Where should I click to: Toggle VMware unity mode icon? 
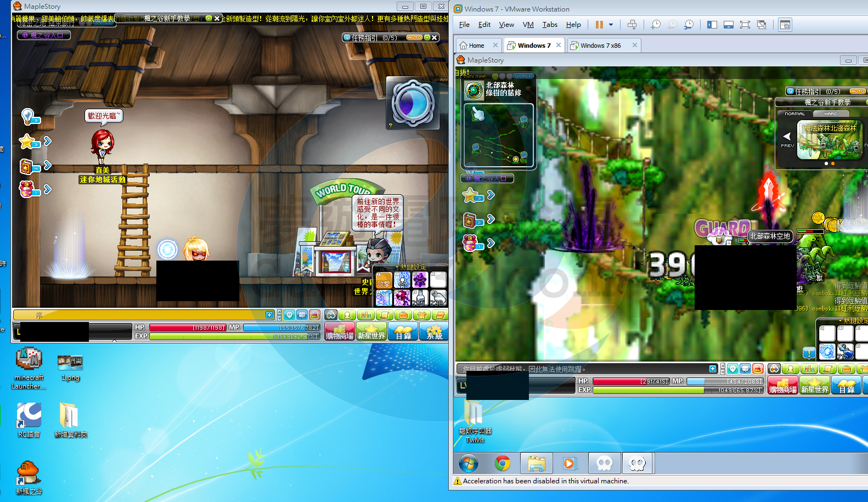click(762, 25)
